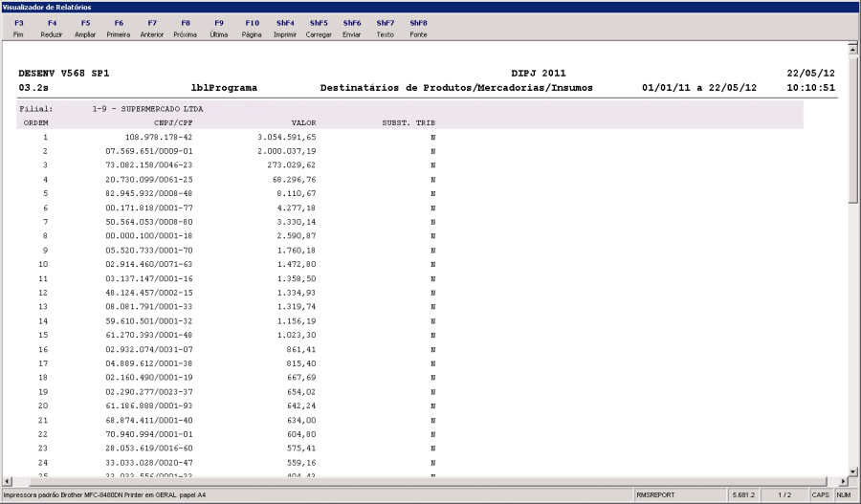Click CNPJ 02.932.074/0031-07
This screenshot has height=504, width=861.
tap(149, 349)
